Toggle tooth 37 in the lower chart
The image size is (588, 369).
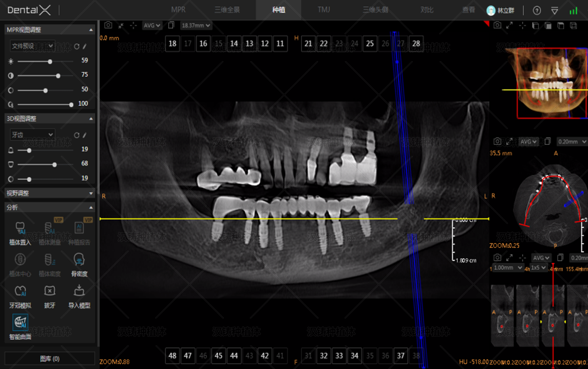[401, 356]
